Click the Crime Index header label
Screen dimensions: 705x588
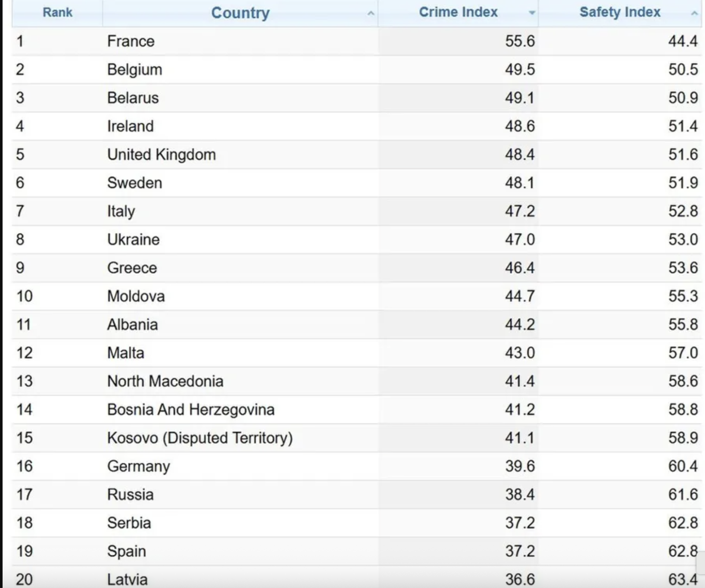click(x=458, y=12)
